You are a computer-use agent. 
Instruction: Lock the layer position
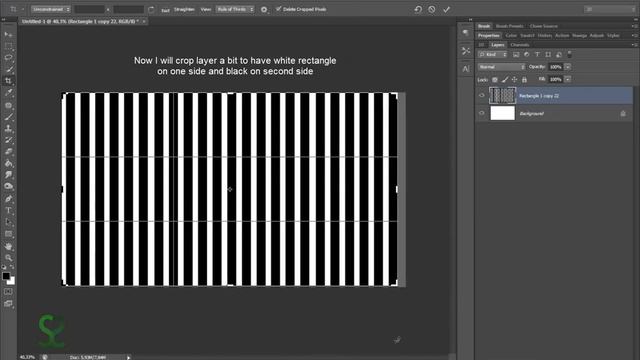coord(515,80)
